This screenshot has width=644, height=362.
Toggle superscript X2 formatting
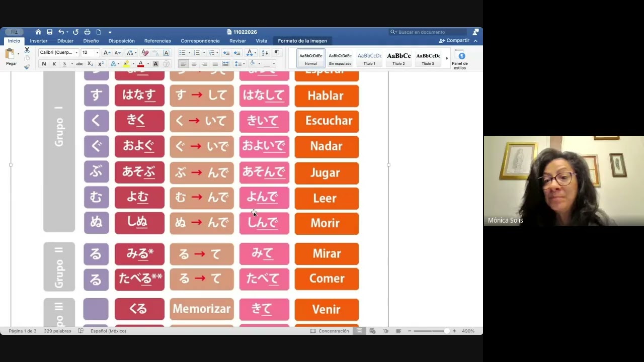tap(101, 64)
